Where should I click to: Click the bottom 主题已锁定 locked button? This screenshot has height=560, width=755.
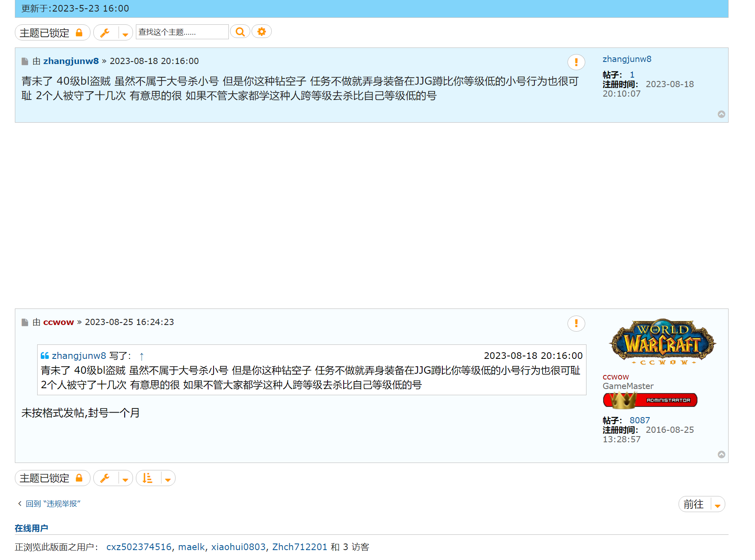point(52,478)
